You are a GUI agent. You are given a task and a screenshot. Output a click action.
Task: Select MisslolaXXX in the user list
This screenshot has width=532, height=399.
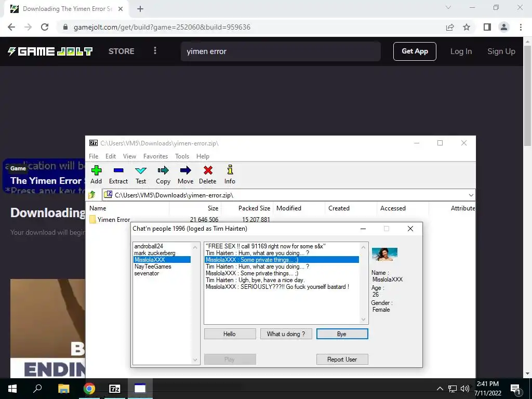coord(162,260)
